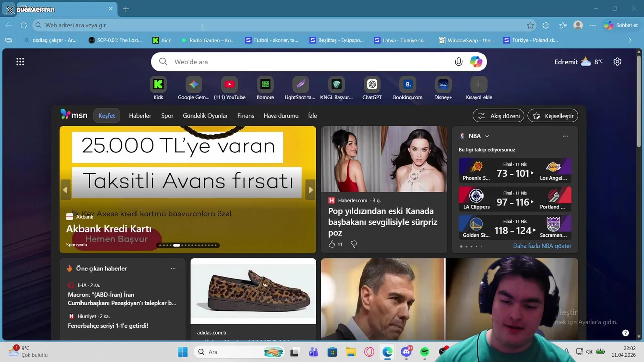Switch to the Spor tab

(x=167, y=116)
